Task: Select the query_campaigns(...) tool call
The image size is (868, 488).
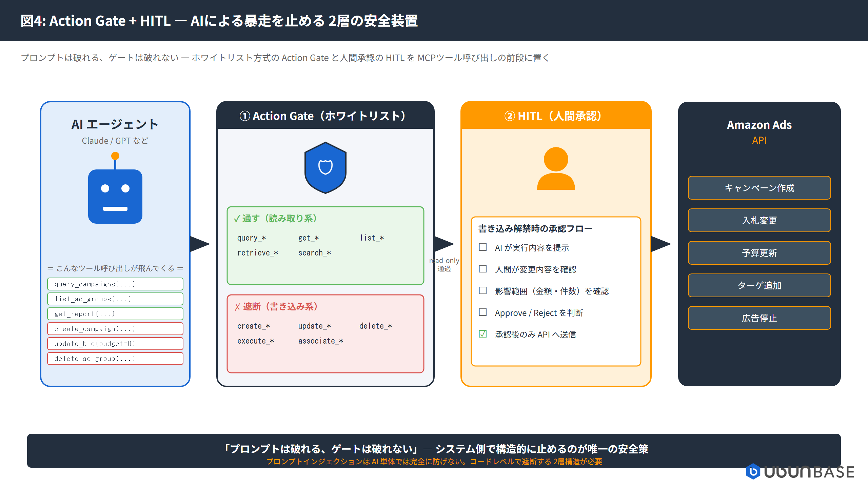Action: click(x=115, y=284)
